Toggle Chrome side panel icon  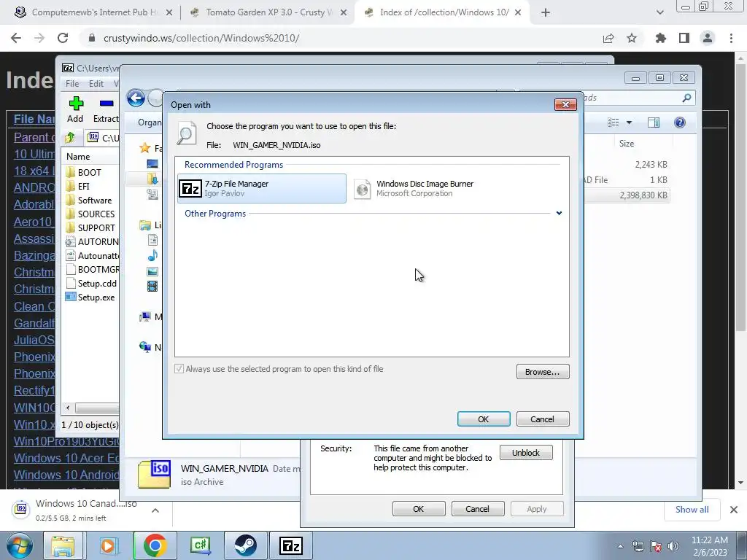pos(684,38)
